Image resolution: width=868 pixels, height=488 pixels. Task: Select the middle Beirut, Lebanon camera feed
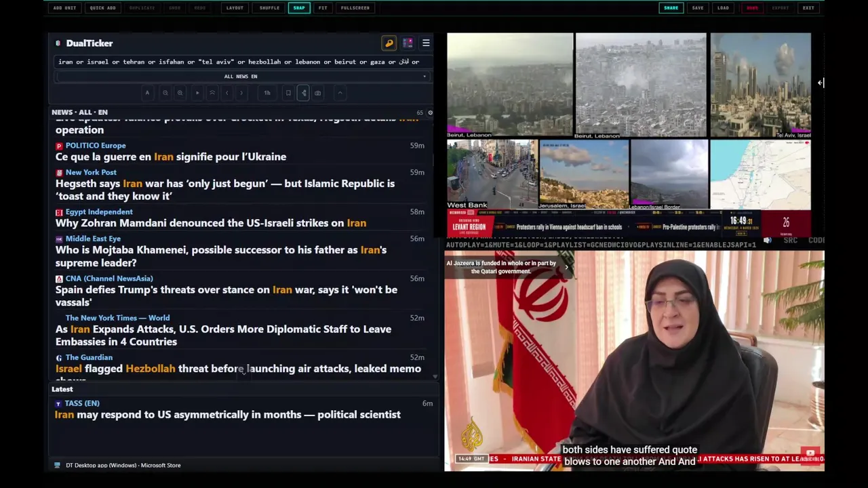click(x=640, y=85)
